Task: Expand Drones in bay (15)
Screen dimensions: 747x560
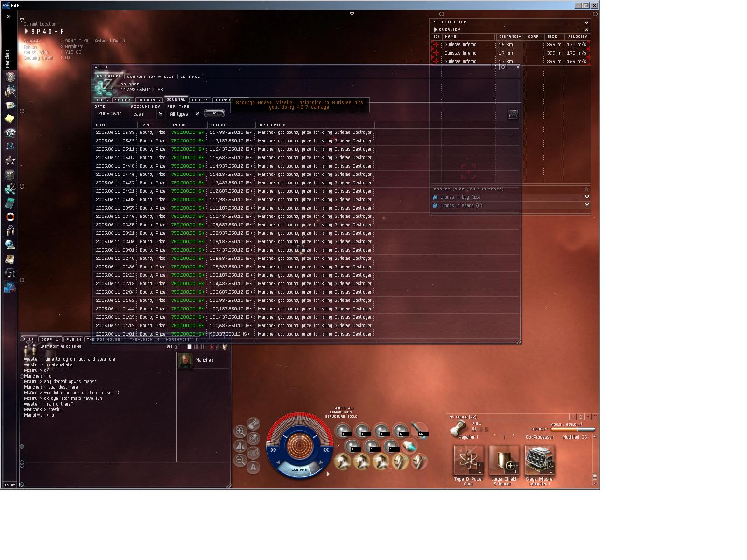Action: point(586,197)
